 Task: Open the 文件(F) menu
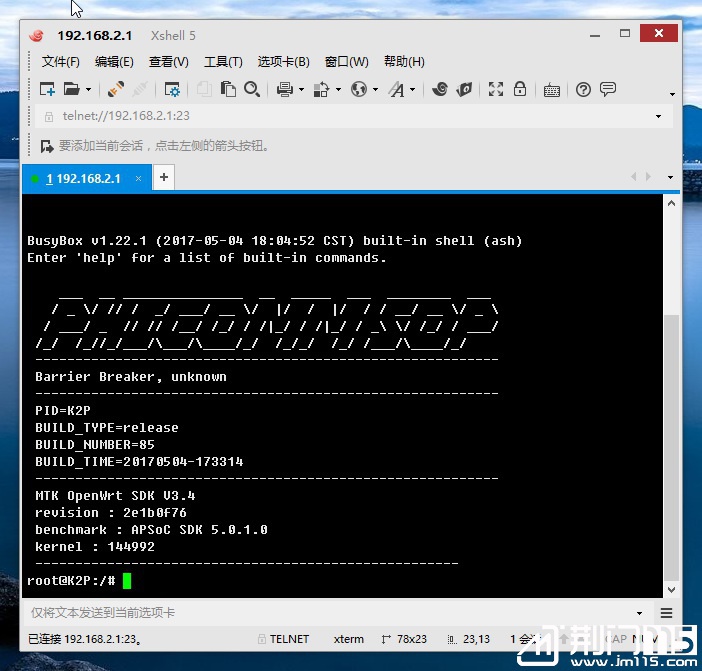pyautogui.click(x=60, y=61)
